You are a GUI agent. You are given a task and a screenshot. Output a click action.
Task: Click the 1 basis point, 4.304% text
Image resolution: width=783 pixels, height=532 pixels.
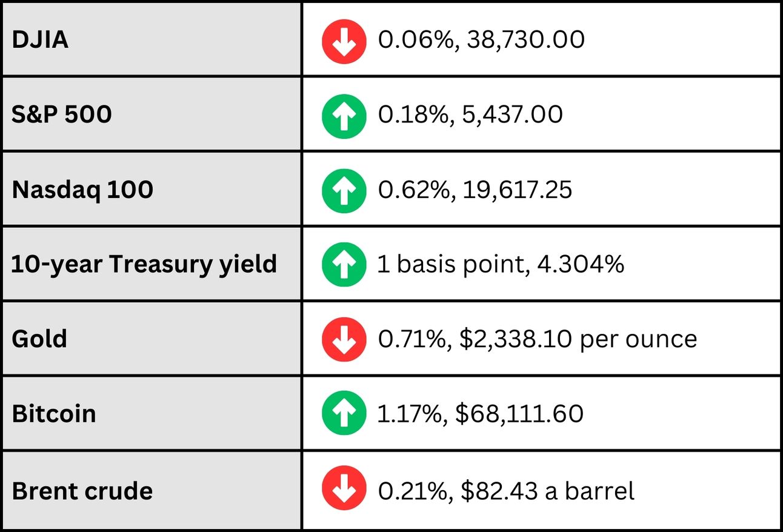click(501, 265)
